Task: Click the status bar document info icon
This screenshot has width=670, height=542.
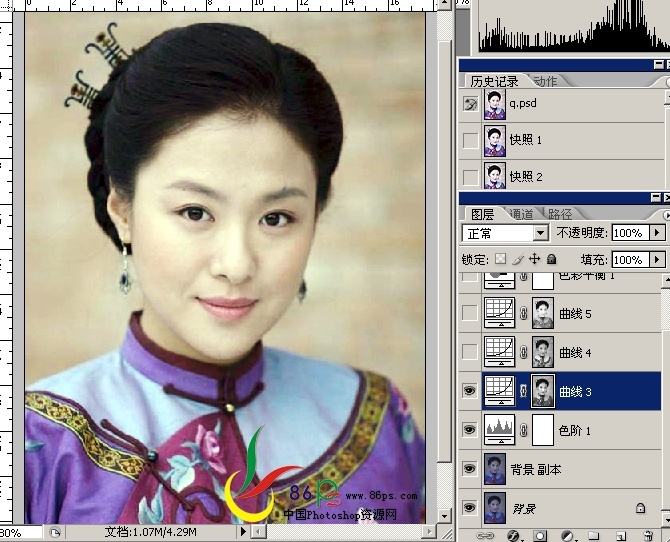Action: pos(55,533)
